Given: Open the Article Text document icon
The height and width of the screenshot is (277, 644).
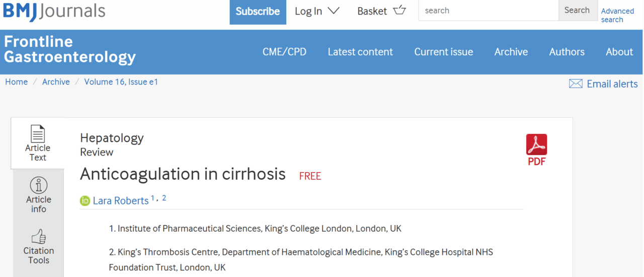Looking at the screenshot, I should (x=38, y=134).
